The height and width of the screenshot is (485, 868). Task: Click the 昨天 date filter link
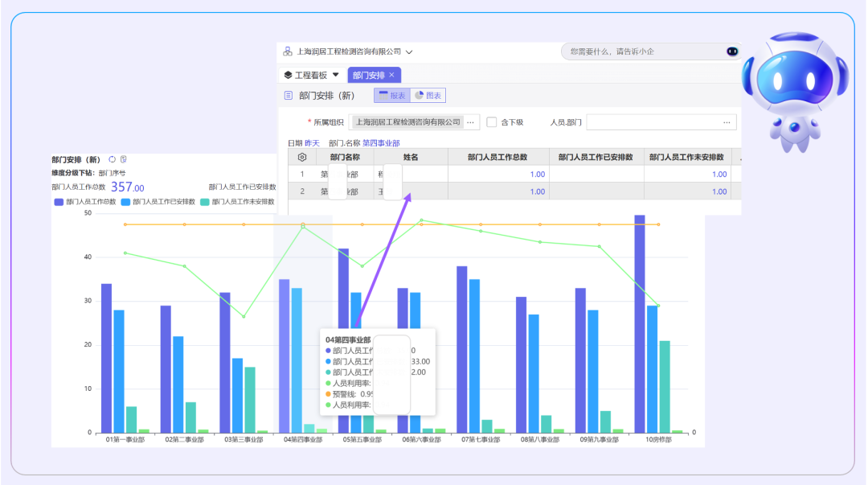[x=311, y=143]
